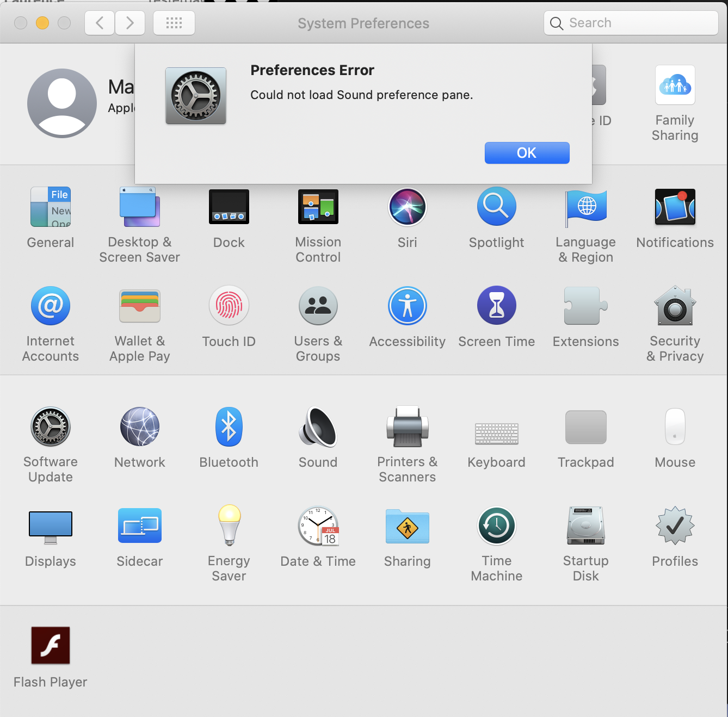This screenshot has width=728, height=717.
Task: Open the Network preferences icon
Action: click(140, 427)
